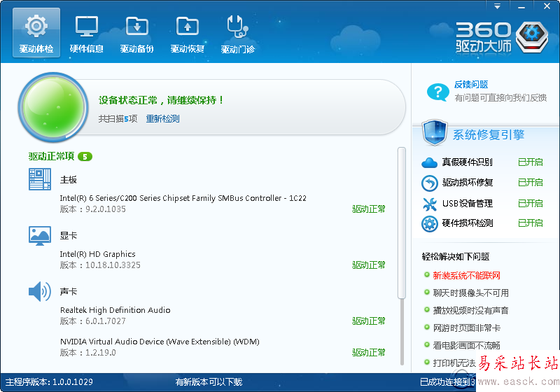This screenshot has height=392, width=560.
Task: Toggle USB设备管理 已开启 status
Action: [531, 204]
